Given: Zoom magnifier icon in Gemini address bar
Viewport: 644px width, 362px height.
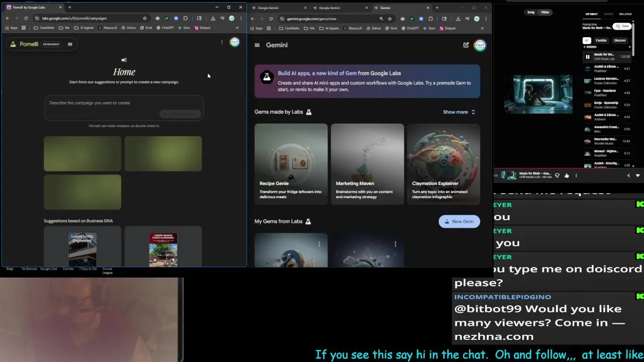Looking at the screenshot, I should coord(381,19).
